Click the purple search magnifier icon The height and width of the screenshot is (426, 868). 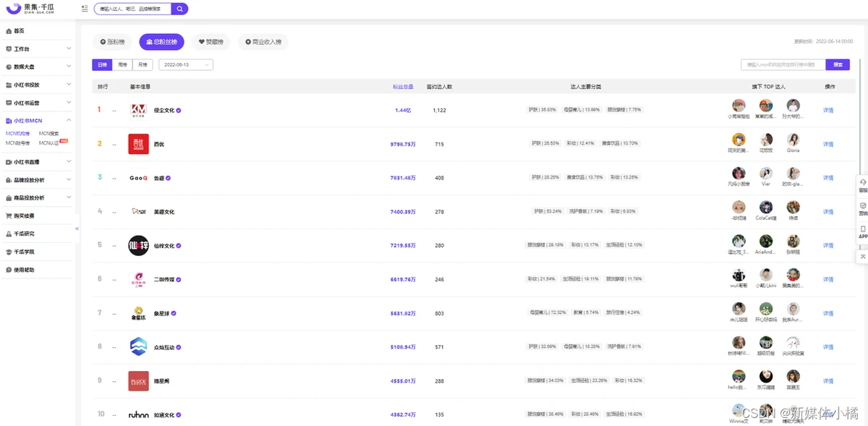179,9
